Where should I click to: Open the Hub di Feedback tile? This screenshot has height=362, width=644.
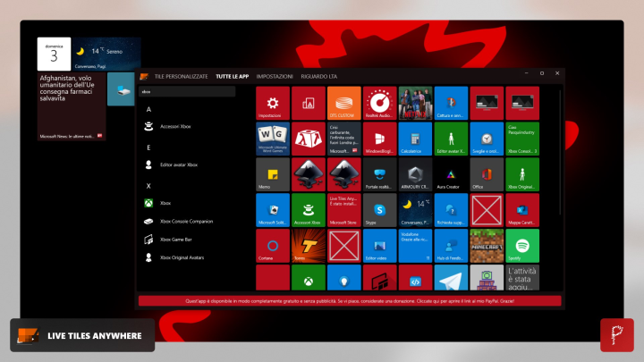451,246
